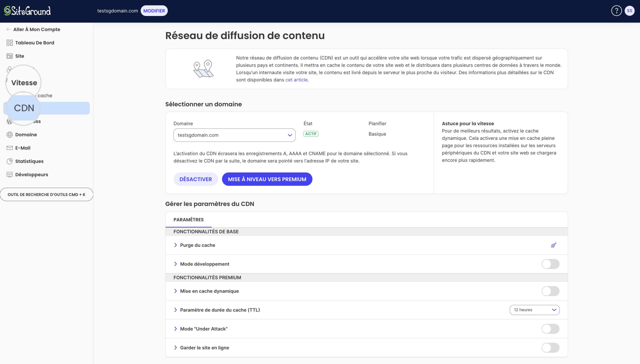Open the Site sidebar menu

click(19, 56)
